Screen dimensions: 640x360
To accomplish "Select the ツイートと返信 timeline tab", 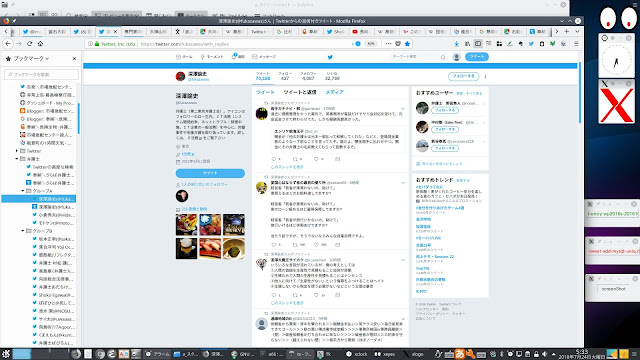I will click(x=300, y=92).
